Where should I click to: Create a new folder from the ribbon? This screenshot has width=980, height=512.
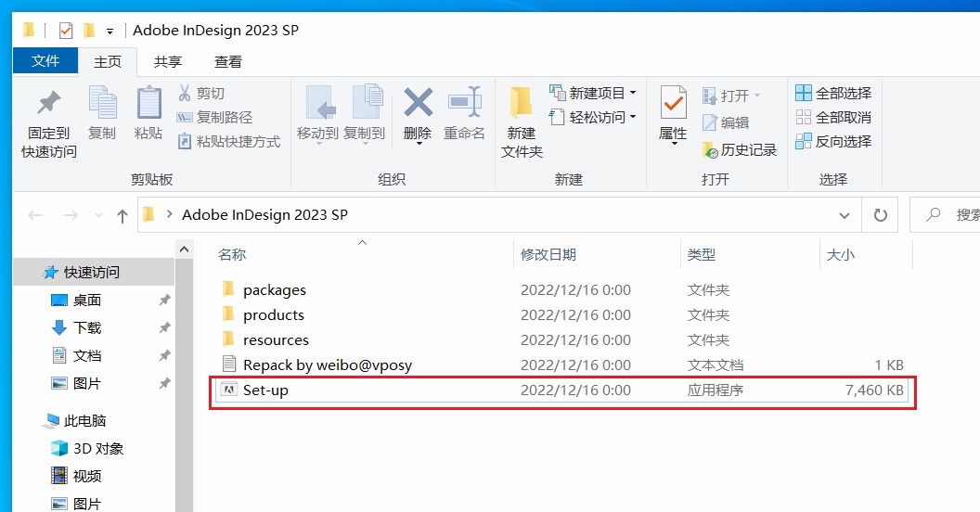pyautogui.click(x=522, y=105)
